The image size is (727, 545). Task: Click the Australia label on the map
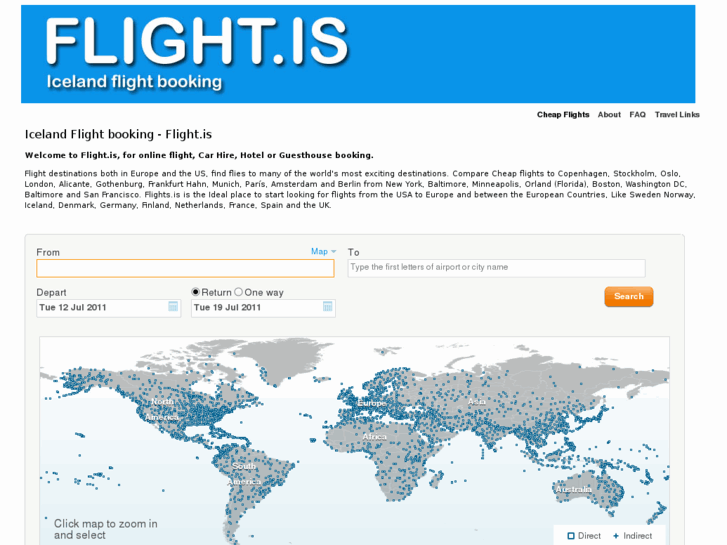[574, 489]
